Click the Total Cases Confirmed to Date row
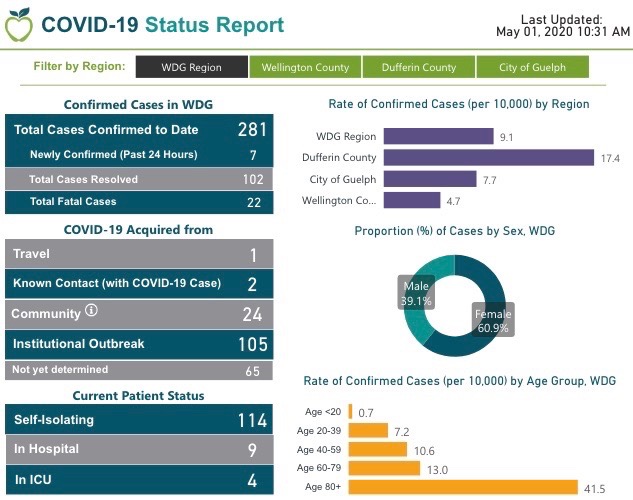633x500 pixels. (x=138, y=130)
